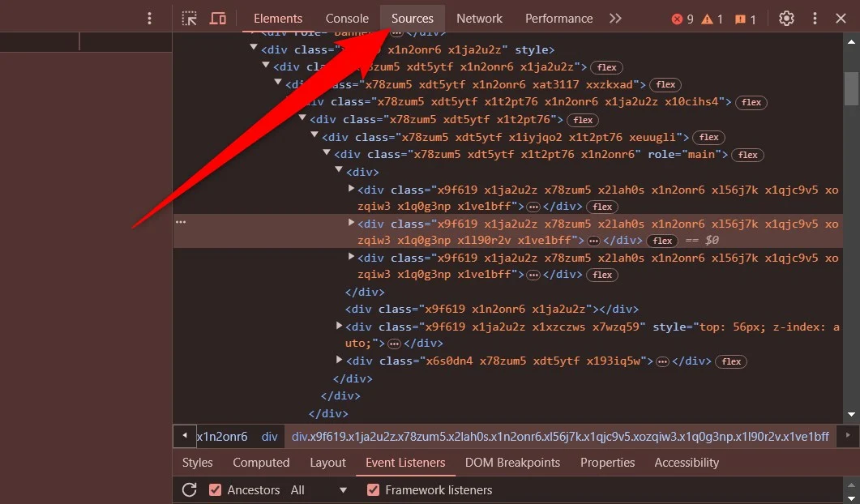Refresh the event listeners list
Image resolution: width=860 pixels, height=504 pixels.
[x=190, y=489]
